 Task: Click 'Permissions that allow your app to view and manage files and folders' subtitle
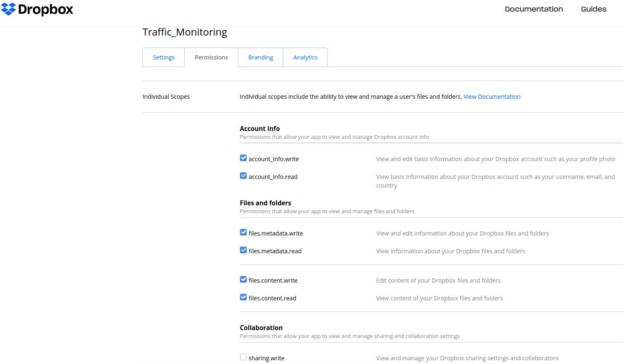[x=327, y=212]
